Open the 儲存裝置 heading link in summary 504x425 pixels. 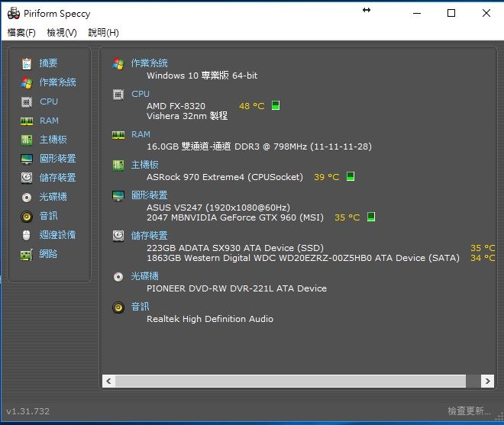pos(149,236)
